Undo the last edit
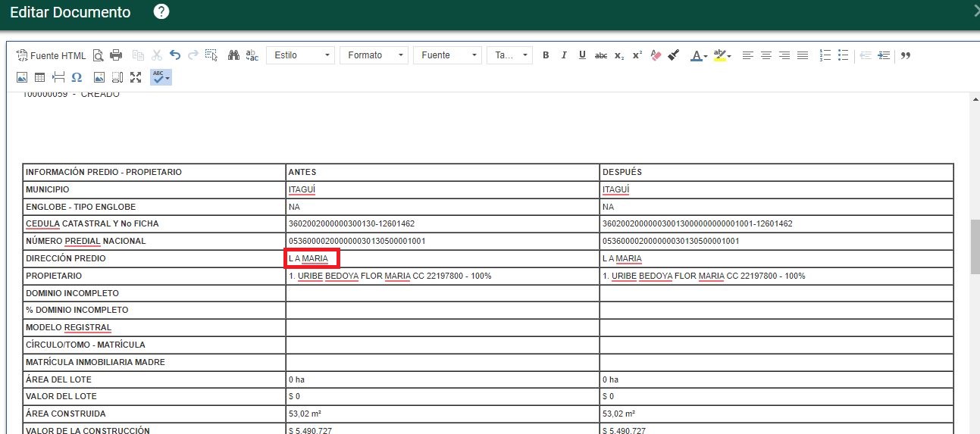This screenshot has width=980, height=434. 175,55
